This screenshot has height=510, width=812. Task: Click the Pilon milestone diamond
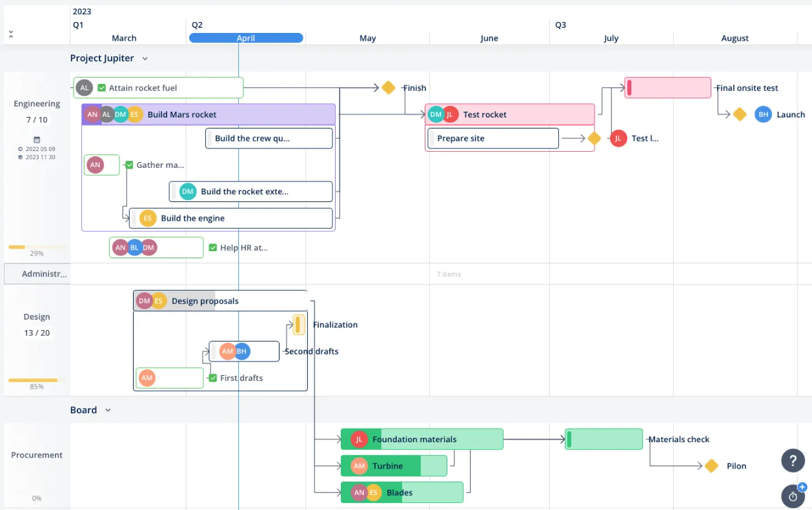(x=711, y=466)
